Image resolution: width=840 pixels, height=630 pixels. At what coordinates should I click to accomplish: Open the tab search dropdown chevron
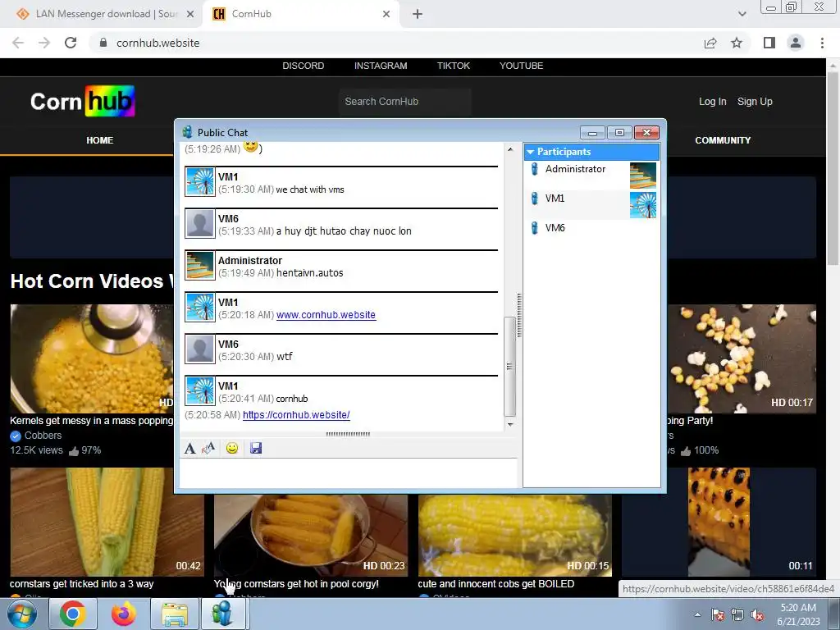coord(742,14)
